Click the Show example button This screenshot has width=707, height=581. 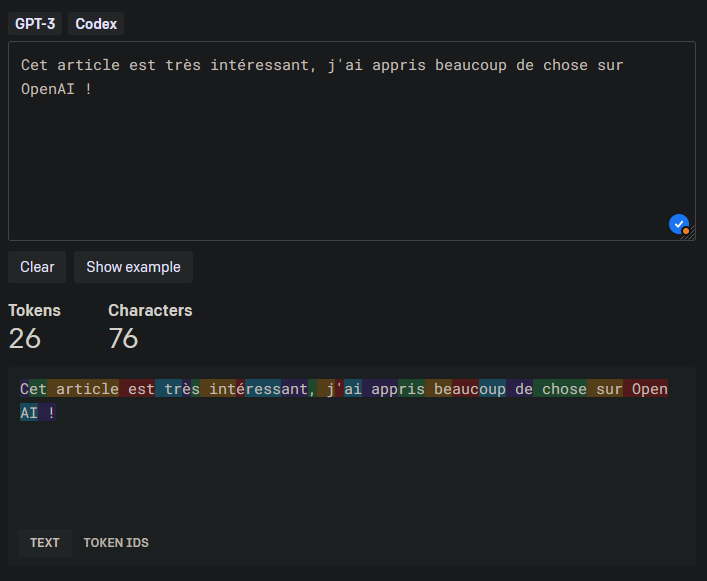click(x=133, y=267)
